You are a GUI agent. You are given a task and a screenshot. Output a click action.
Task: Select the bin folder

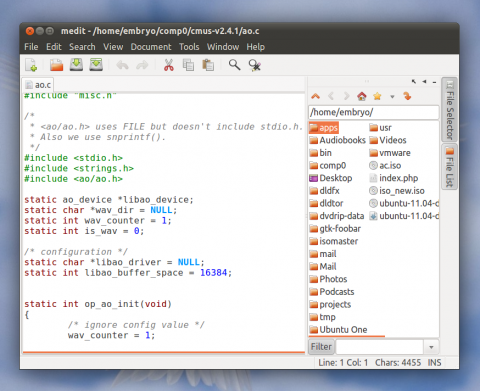click(x=320, y=153)
